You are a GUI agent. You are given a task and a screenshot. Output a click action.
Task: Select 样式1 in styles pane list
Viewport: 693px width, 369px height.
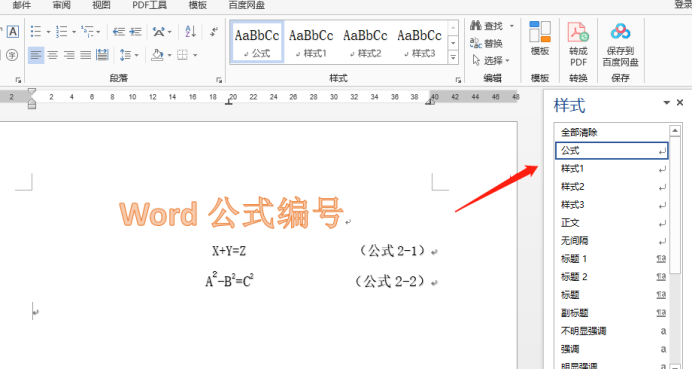tap(612, 168)
